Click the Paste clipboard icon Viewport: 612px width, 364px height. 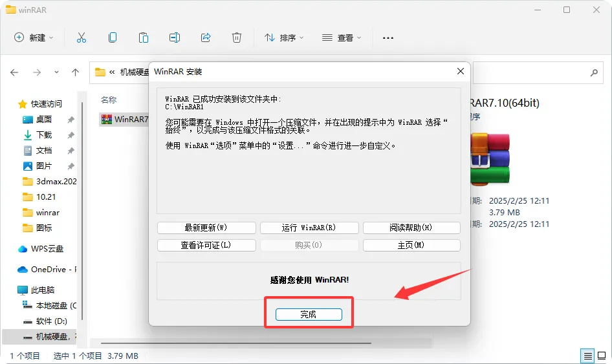pos(144,38)
